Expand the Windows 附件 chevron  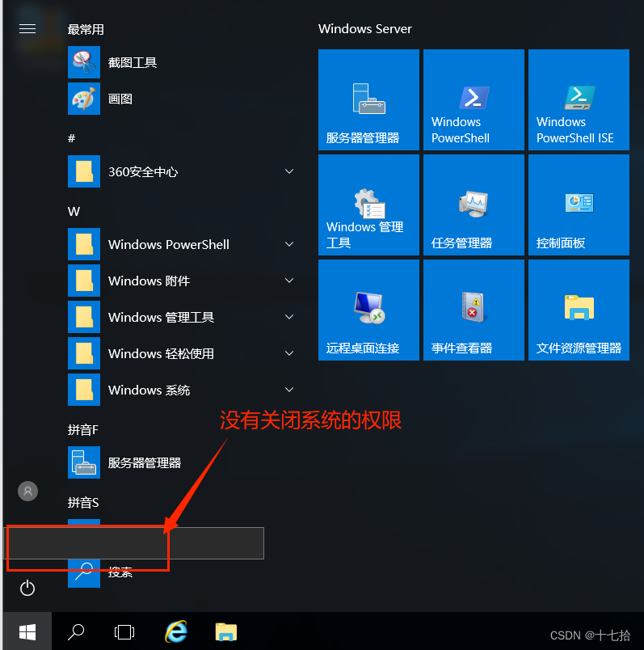(x=289, y=281)
